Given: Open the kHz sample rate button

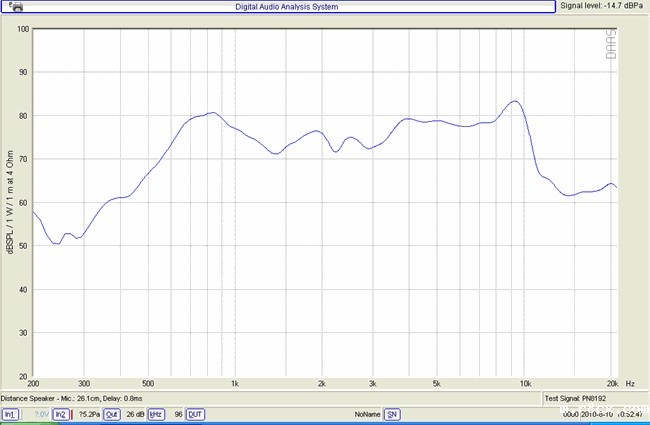Looking at the screenshot, I should point(156,414).
